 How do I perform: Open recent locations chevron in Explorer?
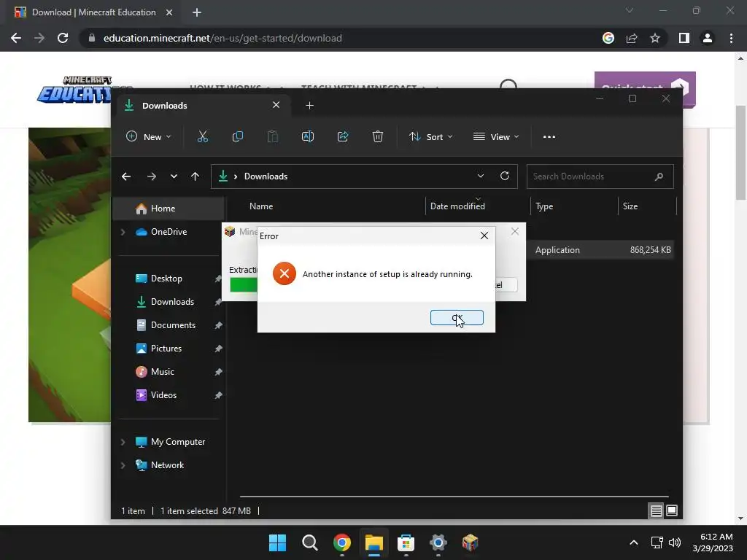click(x=174, y=176)
